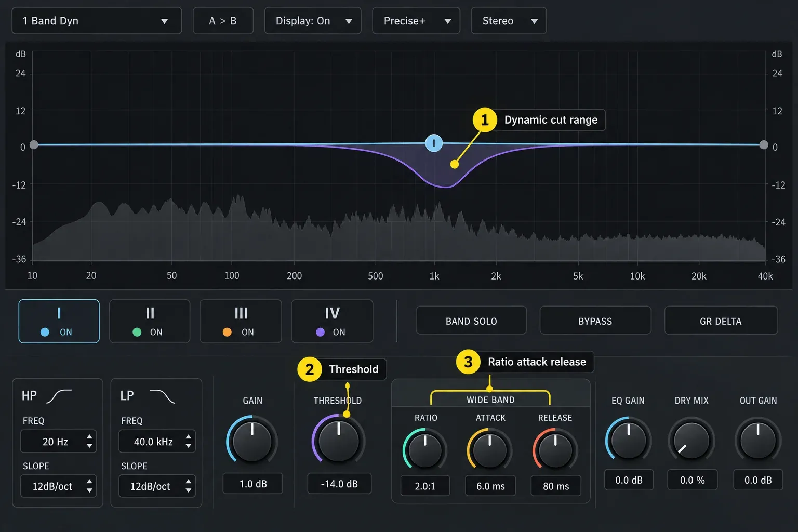Click the GR Delta button
Viewport: 798px width, 532px height.
click(721, 321)
